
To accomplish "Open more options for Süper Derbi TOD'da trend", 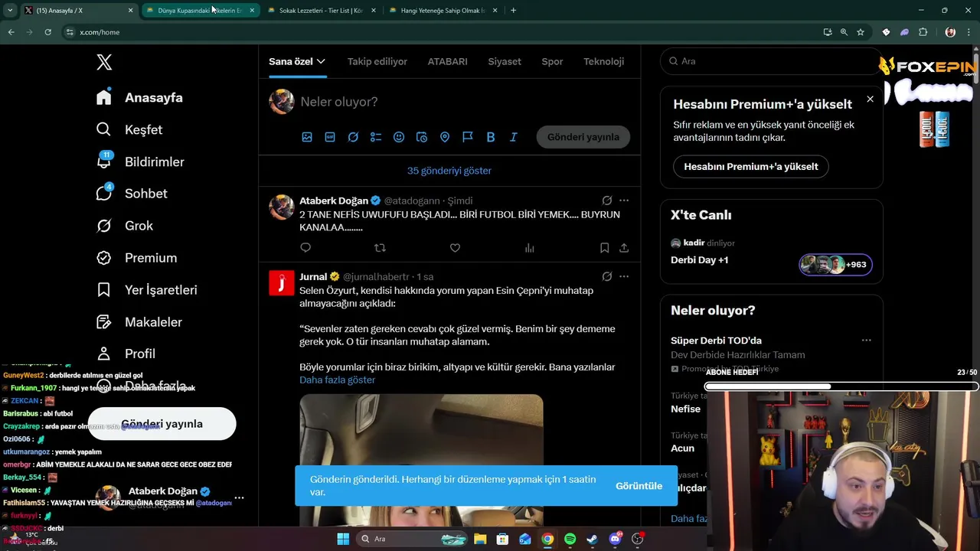I will point(866,341).
